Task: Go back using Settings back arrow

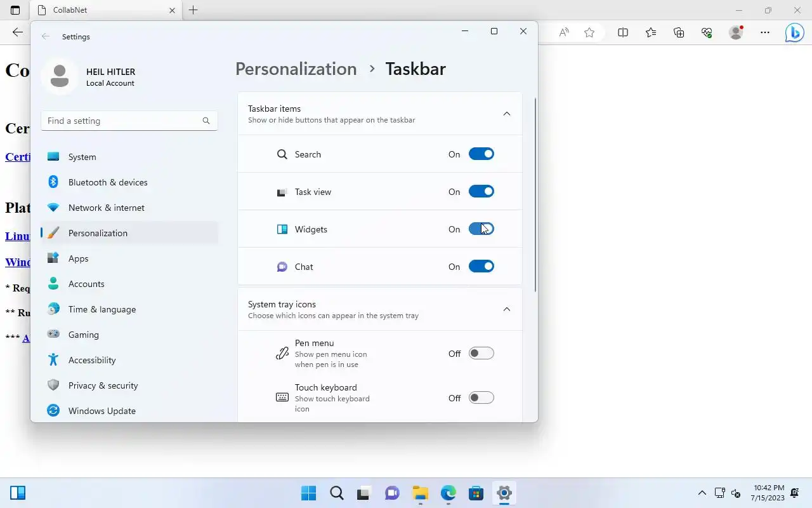Action: coord(46,37)
